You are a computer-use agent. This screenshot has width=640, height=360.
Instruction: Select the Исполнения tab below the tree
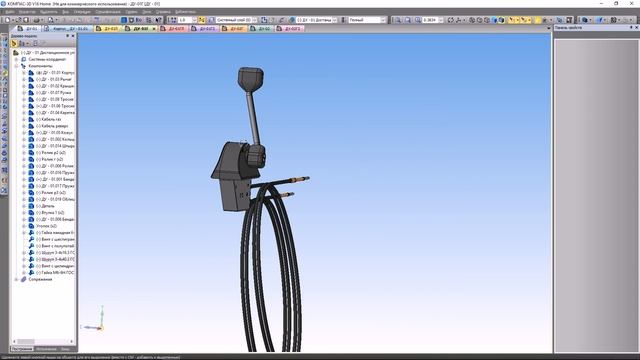click(x=46, y=349)
